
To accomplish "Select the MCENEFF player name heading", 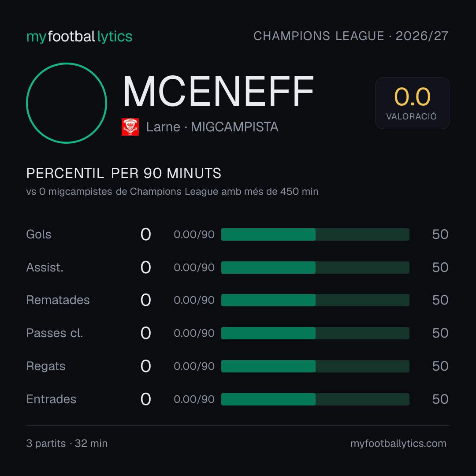I will click(218, 91).
